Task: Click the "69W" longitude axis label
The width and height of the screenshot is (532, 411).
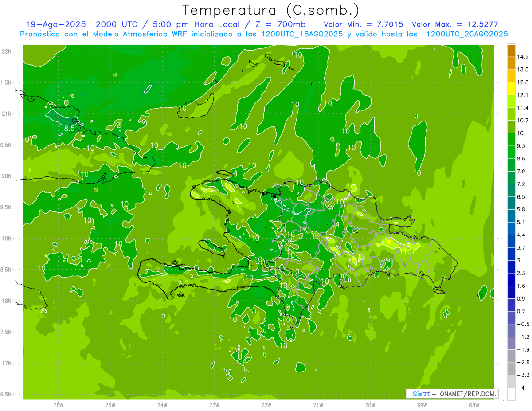Action: point(422,405)
